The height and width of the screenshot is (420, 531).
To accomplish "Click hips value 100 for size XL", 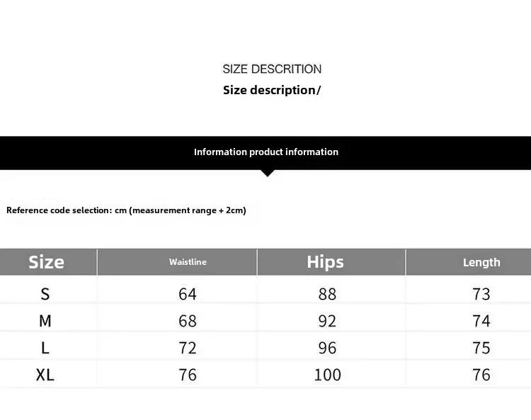I will [327, 375].
